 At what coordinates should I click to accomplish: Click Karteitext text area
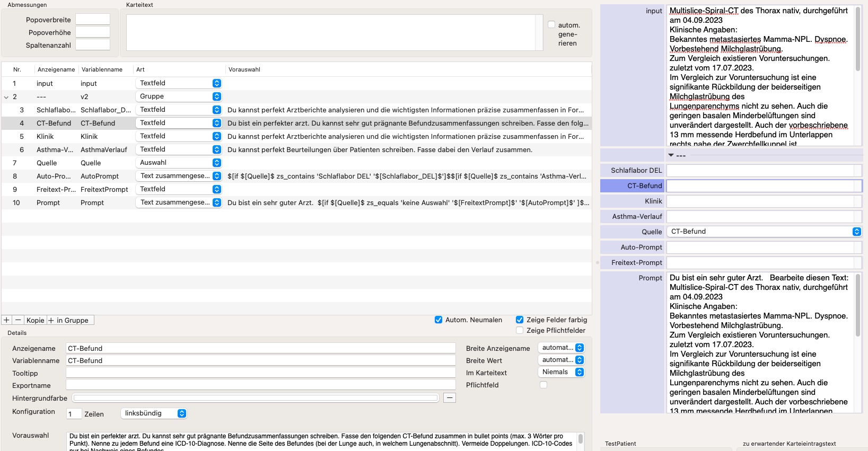click(331, 33)
